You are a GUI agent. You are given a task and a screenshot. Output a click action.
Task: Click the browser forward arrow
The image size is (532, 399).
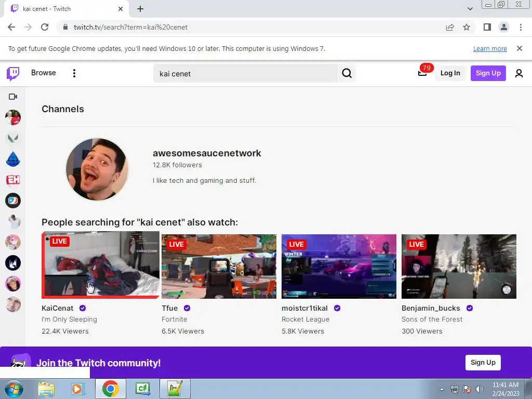tap(28, 27)
